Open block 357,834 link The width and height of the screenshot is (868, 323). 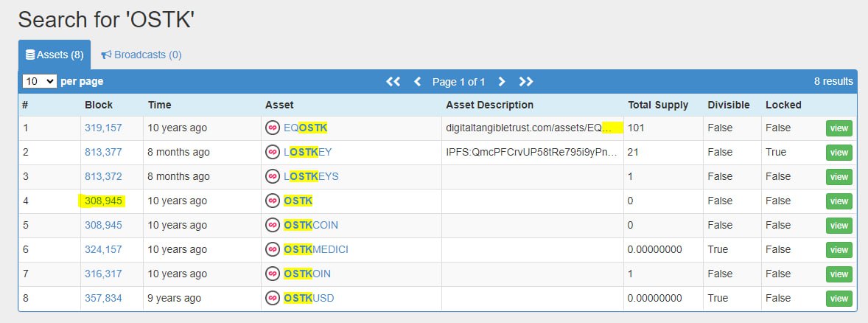[103, 299]
